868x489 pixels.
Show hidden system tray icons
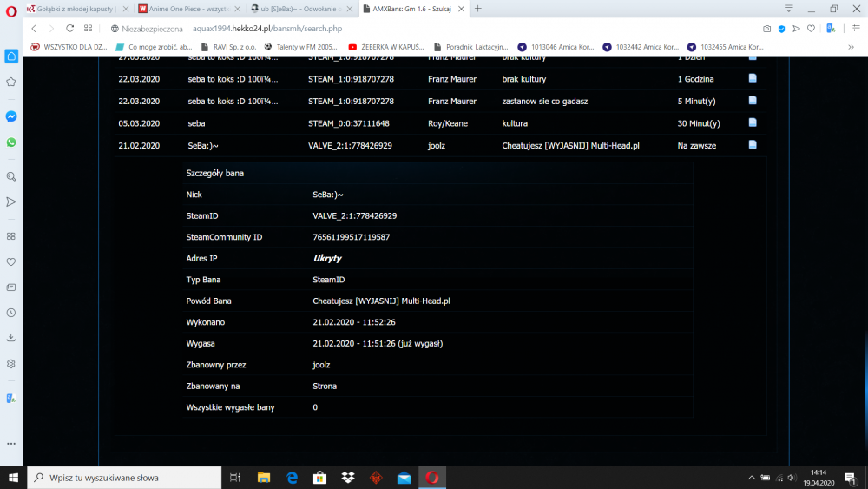(752, 478)
